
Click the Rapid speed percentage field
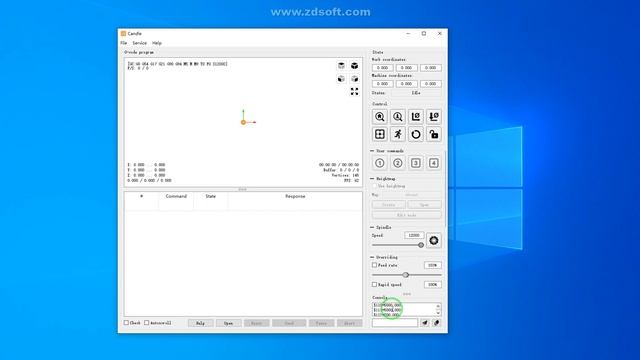433,284
